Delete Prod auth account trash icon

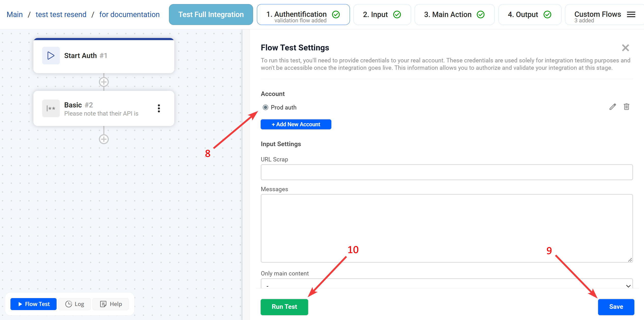pyautogui.click(x=626, y=107)
